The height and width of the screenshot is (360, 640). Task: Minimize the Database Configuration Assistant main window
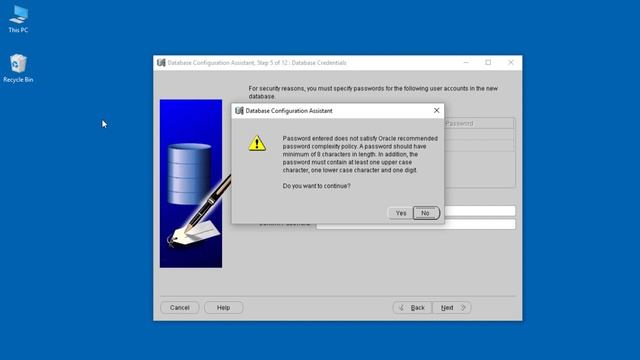point(466,62)
